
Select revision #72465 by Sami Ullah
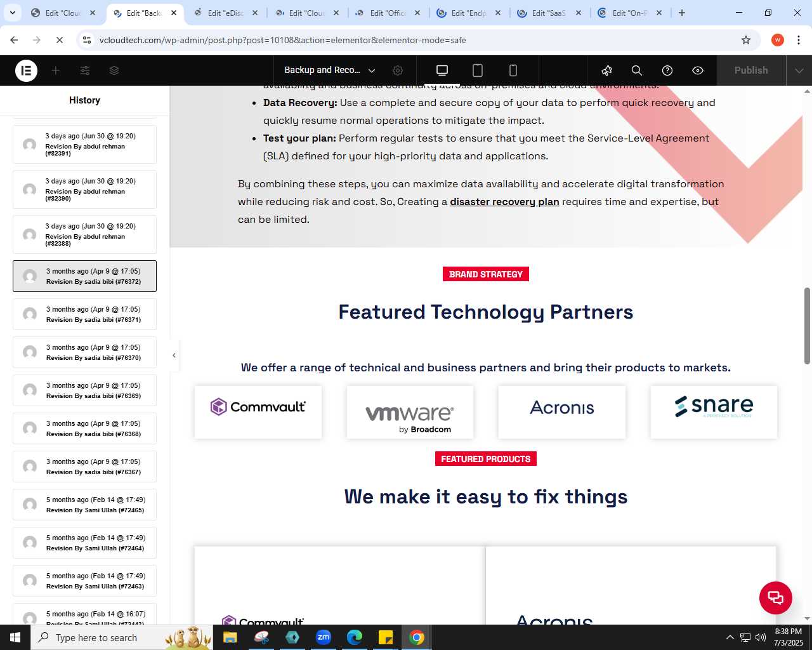84,505
